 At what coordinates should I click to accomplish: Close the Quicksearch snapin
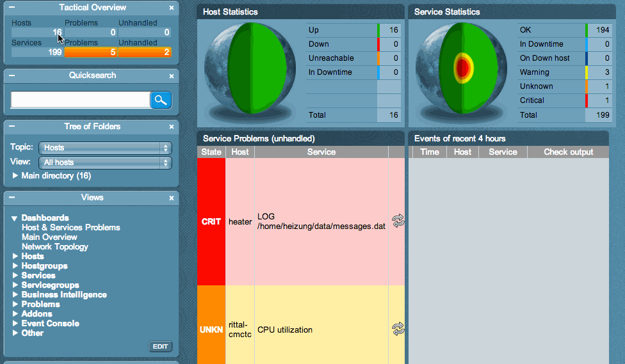tap(172, 76)
